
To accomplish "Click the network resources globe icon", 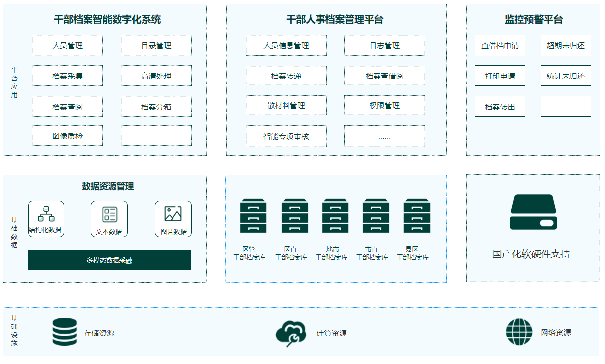I will coord(519,332).
